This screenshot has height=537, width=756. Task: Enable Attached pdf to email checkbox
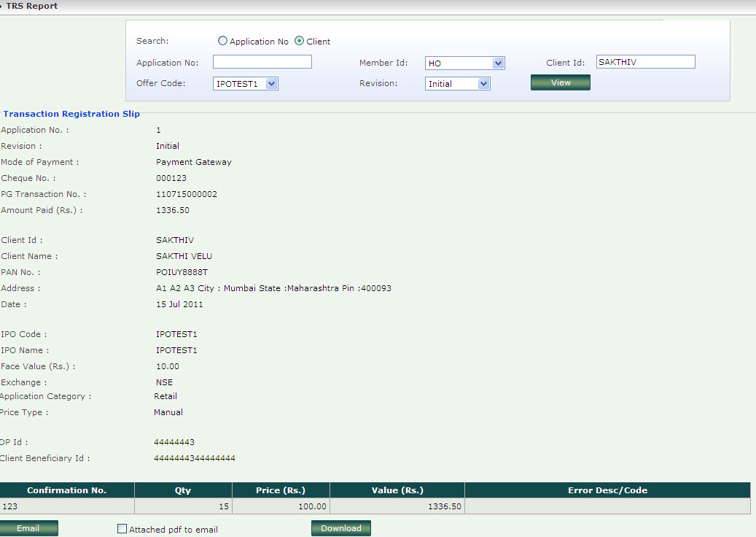coord(122,529)
